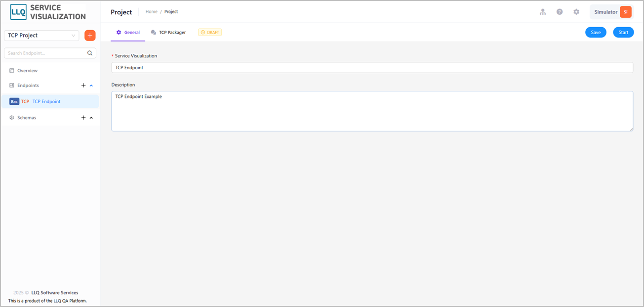This screenshot has width=644, height=307.
Task: Open the hierarchy tree icon in header
Action: (x=543, y=12)
